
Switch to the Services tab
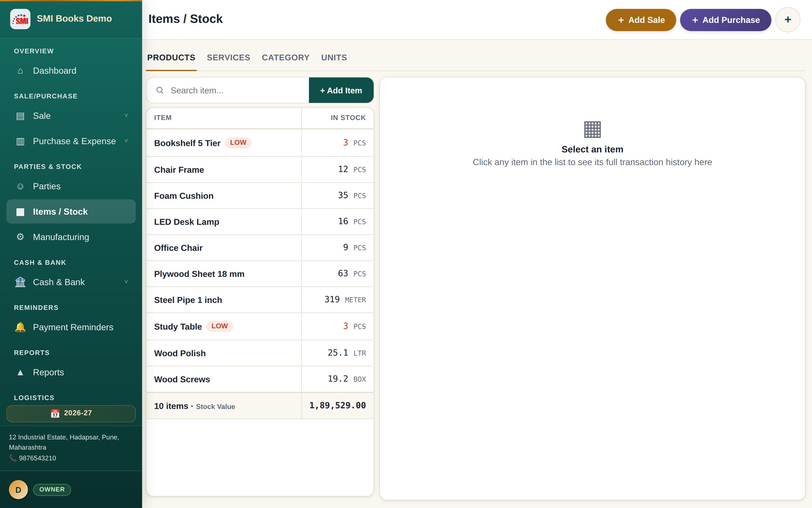tap(228, 57)
